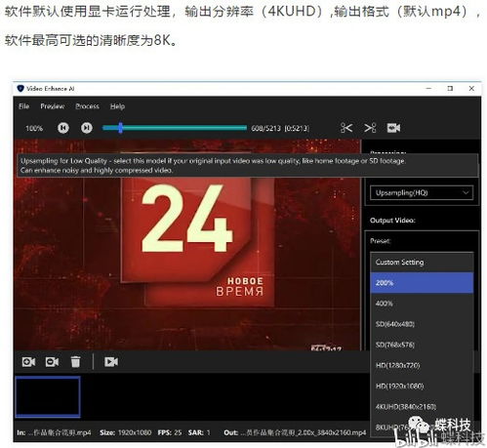Select SD(640x480) preset
This screenshot has height=448, width=487.
coord(422,324)
